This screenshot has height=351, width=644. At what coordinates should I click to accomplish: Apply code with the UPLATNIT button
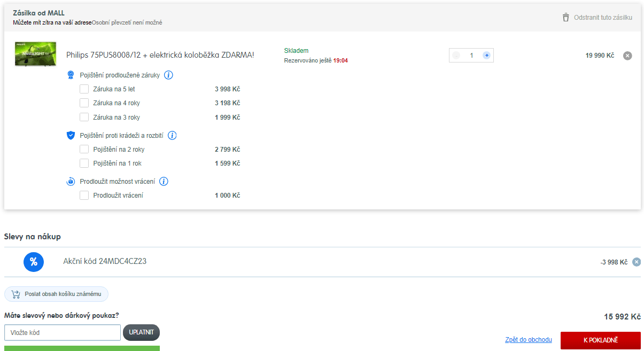click(141, 332)
